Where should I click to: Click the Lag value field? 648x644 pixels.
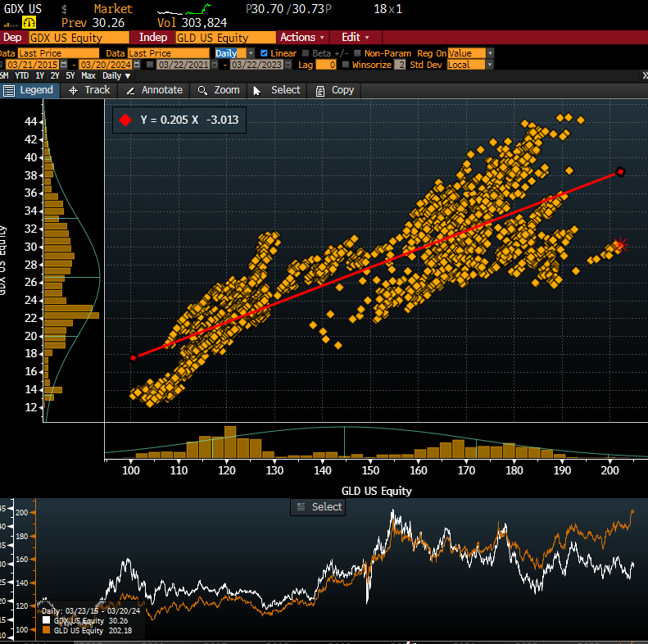pyautogui.click(x=326, y=65)
